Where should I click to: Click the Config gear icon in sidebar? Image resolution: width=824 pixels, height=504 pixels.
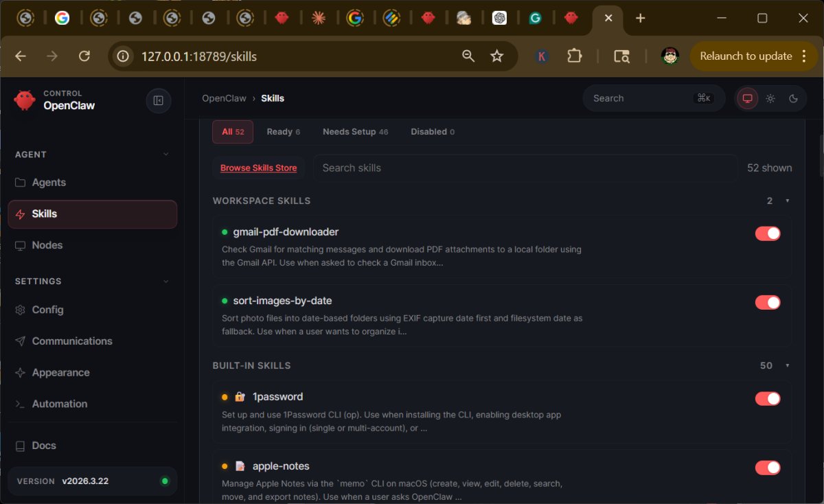click(x=21, y=310)
